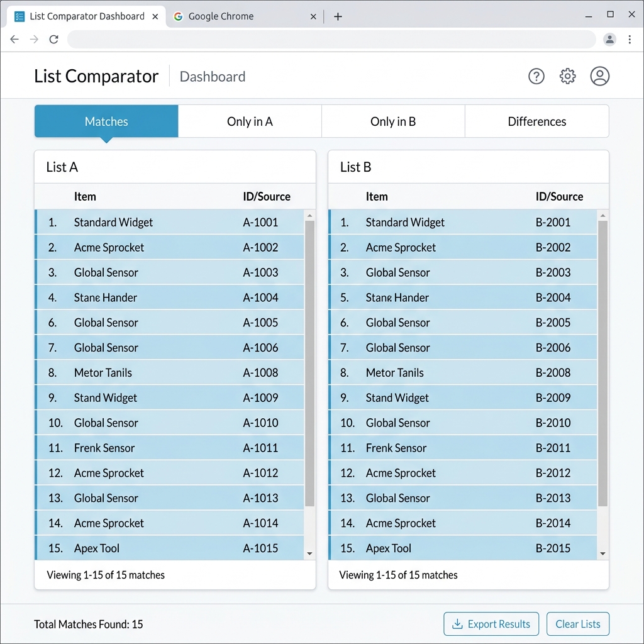Open the Differences tab

(x=537, y=121)
